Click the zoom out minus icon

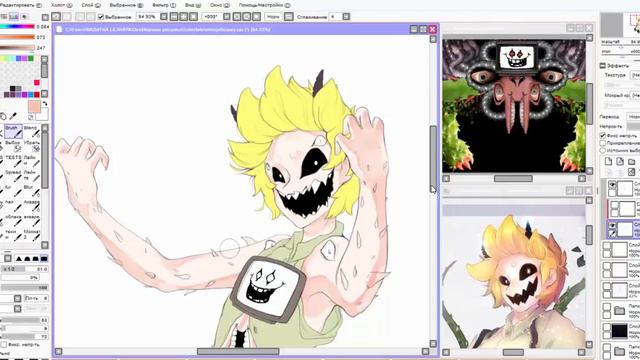click(x=174, y=17)
